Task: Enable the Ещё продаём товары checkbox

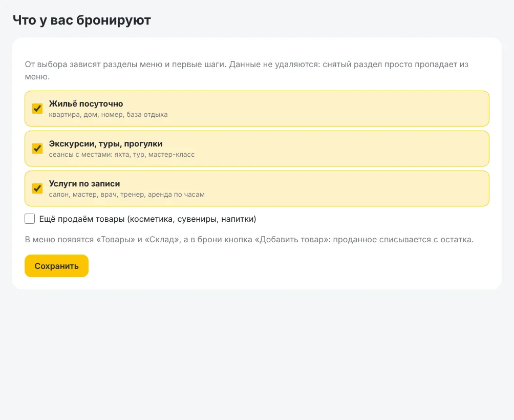Action: 30,219
